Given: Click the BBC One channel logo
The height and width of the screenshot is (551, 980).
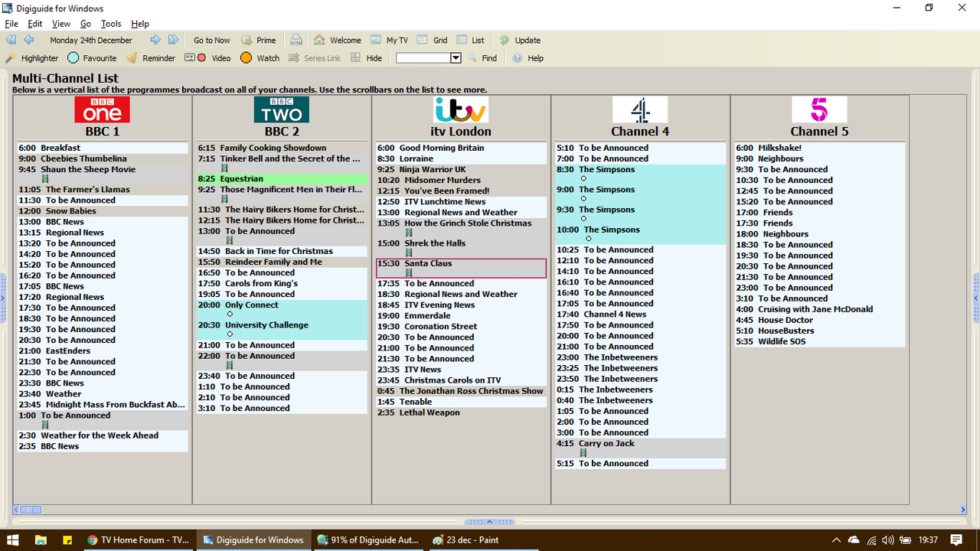Looking at the screenshot, I should (102, 109).
